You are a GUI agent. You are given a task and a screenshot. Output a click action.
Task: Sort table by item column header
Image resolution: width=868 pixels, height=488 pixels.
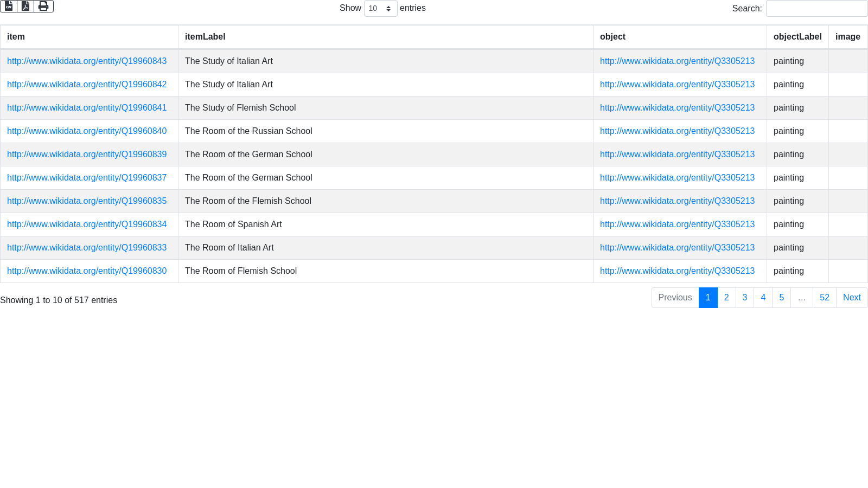pos(16,37)
